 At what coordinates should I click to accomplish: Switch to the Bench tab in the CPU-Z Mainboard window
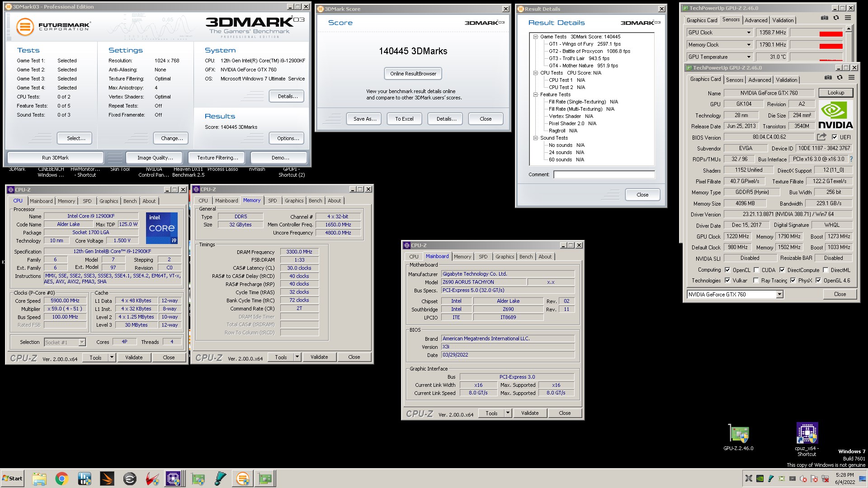click(x=526, y=257)
